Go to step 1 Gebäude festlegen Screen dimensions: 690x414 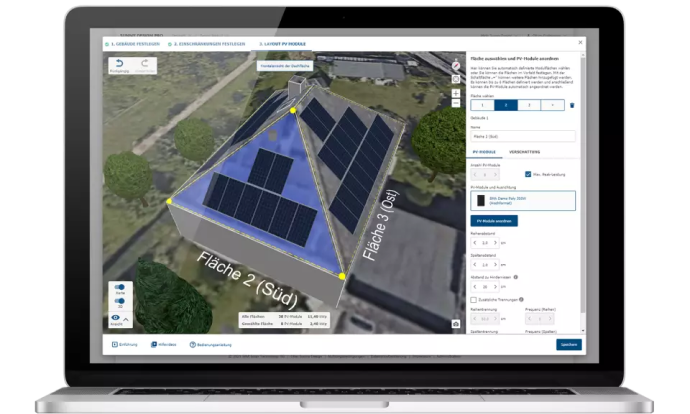click(132, 44)
